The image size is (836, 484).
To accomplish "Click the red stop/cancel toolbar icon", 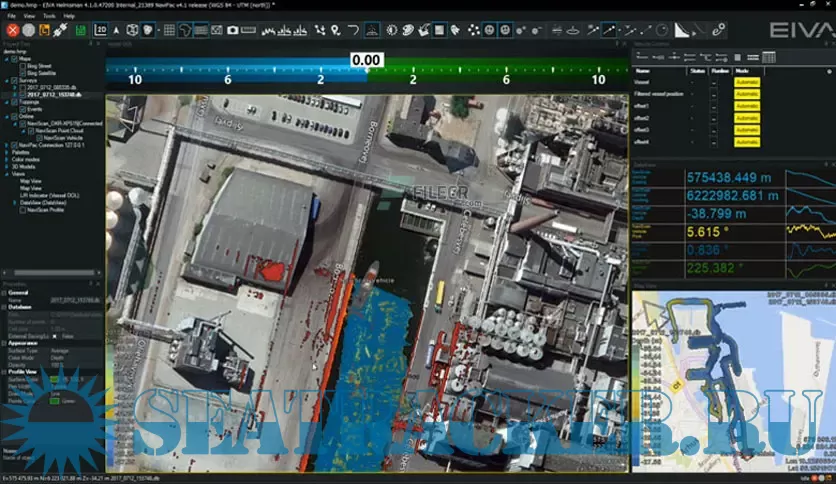I will [x=13, y=30].
